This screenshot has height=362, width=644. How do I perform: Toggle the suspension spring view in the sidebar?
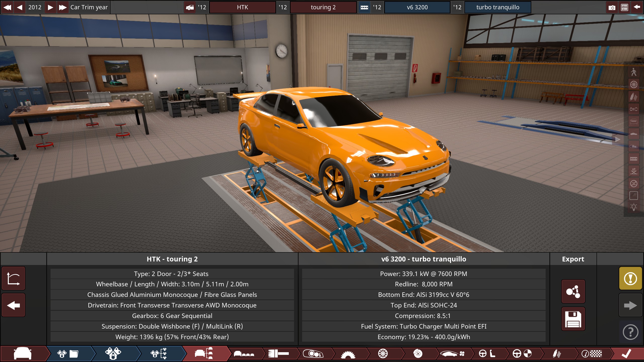coord(634,97)
